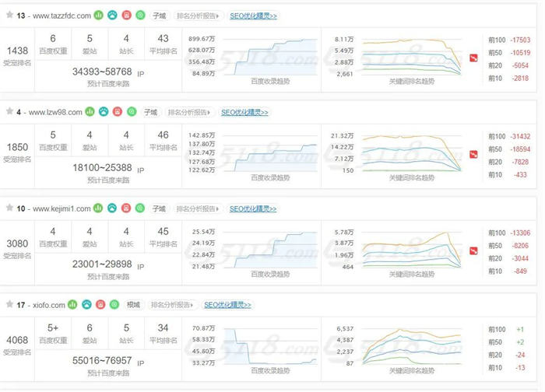Viewport: 545px width, 392px height.
Task: Click blue paw icon next to xiofo.com
Action: (x=86, y=305)
